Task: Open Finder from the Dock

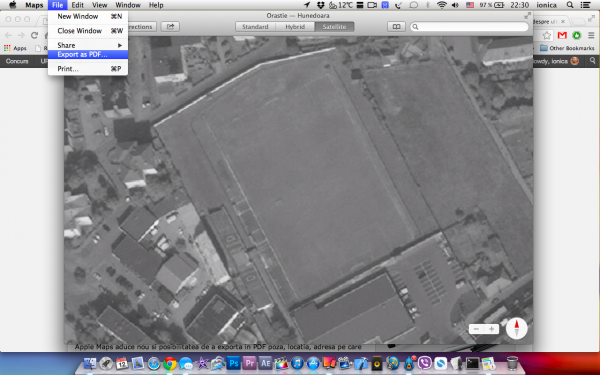Action: pos(91,363)
